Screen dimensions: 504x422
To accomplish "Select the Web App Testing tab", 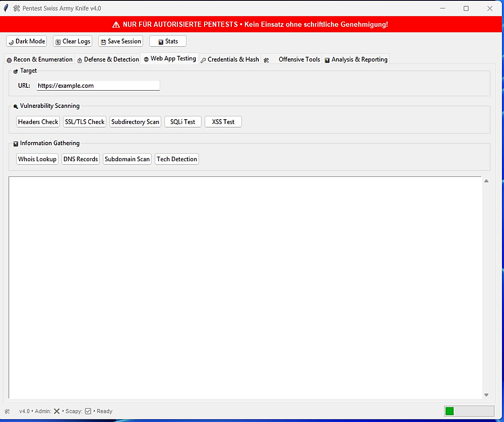I will pyautogui.click(x=170, y=59).
